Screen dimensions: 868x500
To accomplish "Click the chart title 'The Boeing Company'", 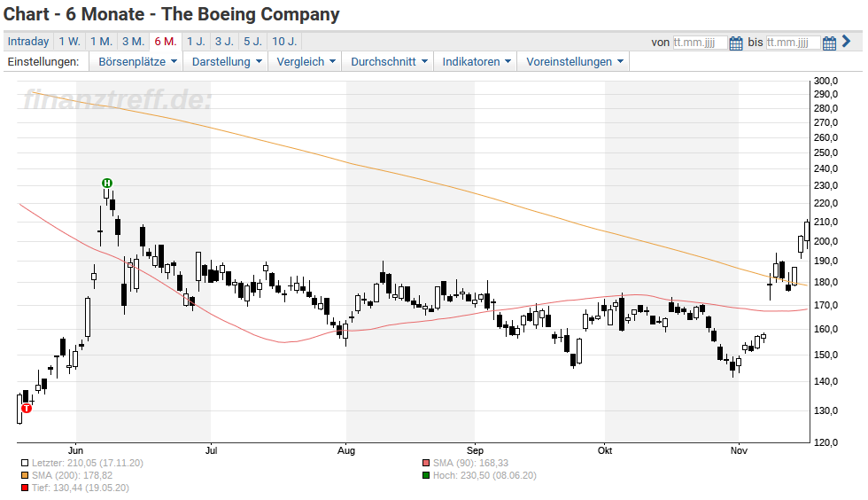I will click(x=250, y=14).
